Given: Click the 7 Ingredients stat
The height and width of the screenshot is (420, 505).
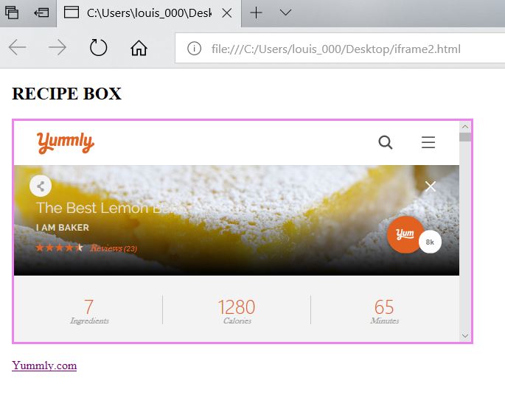Looking at the screenshot, I should 89,311.
